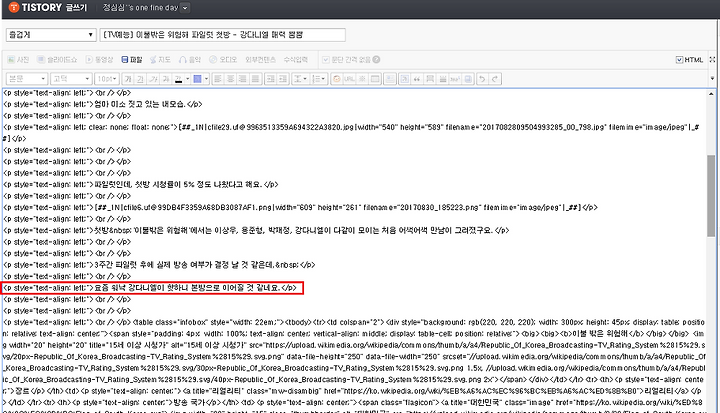Insert a quotation block
Screen dimensions: 720x413
coord(417,79)
